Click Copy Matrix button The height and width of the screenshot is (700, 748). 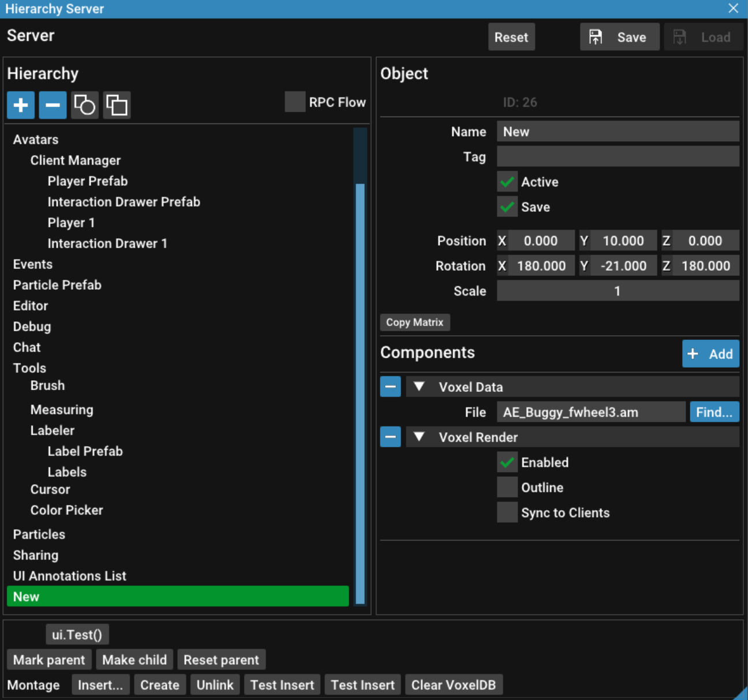(415, 322)
